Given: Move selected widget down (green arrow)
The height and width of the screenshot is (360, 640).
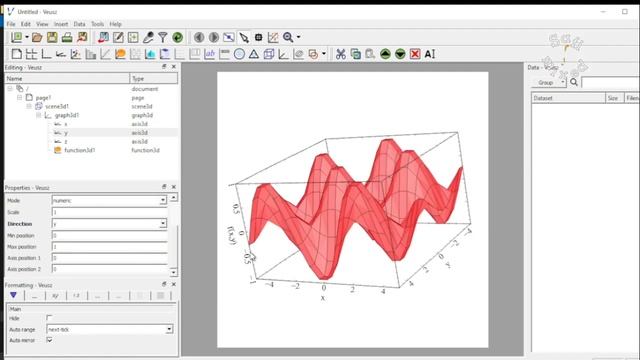Looking at the screenshot, I should click(x=400, y=54).
